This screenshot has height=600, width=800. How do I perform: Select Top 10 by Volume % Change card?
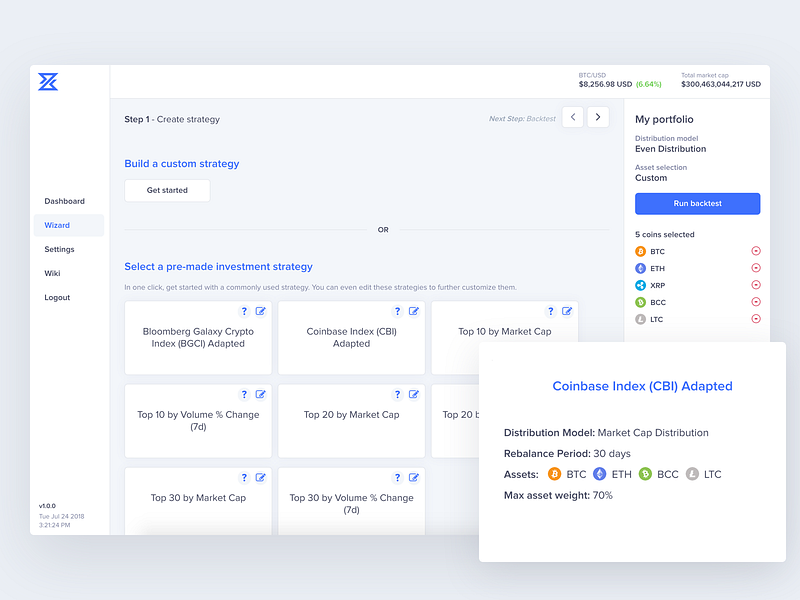click(x=198, y=421)
